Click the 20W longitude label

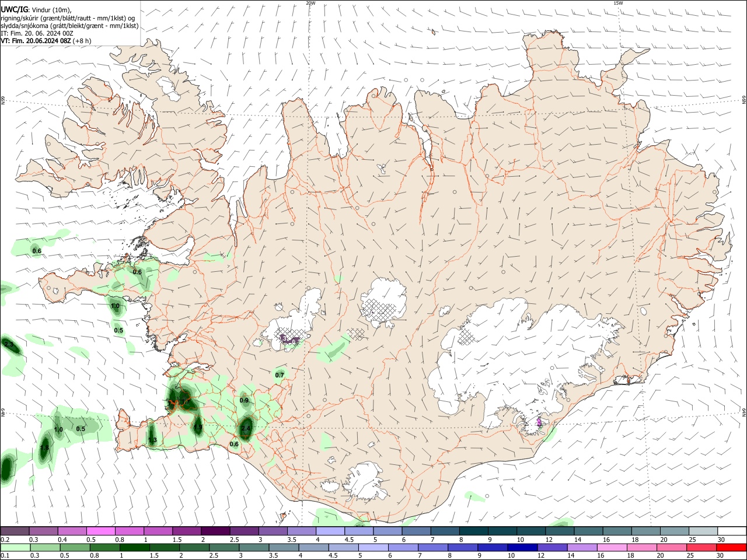coord(310,3)
